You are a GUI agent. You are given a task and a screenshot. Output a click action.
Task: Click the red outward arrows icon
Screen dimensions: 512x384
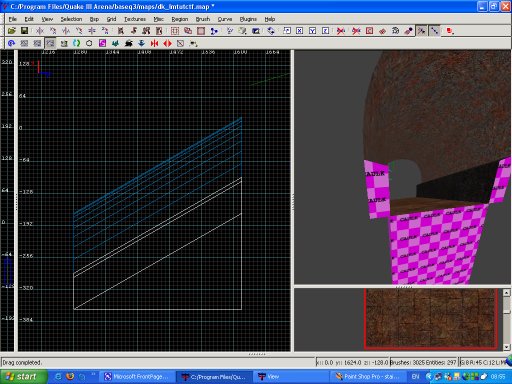point(167,43)
